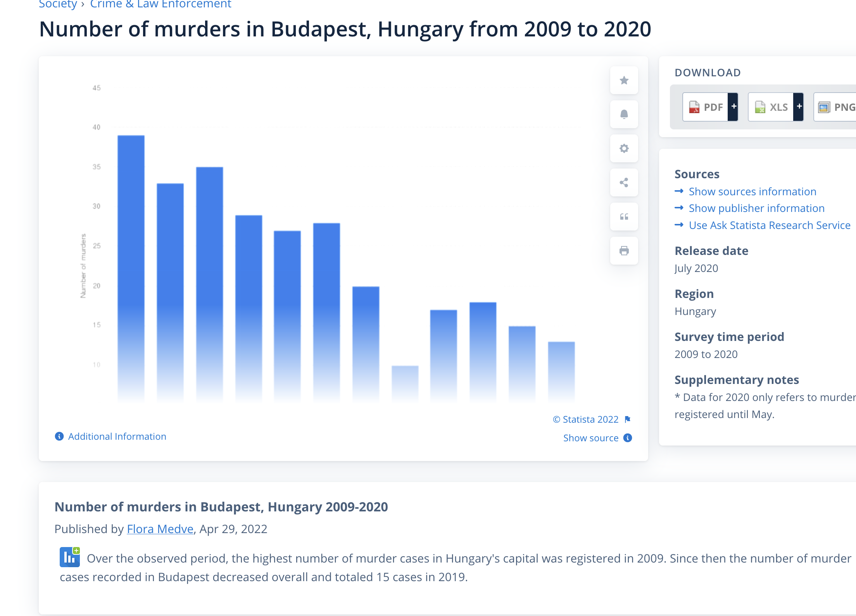Click the print icon
856x616 pixels.
point(624,251)
